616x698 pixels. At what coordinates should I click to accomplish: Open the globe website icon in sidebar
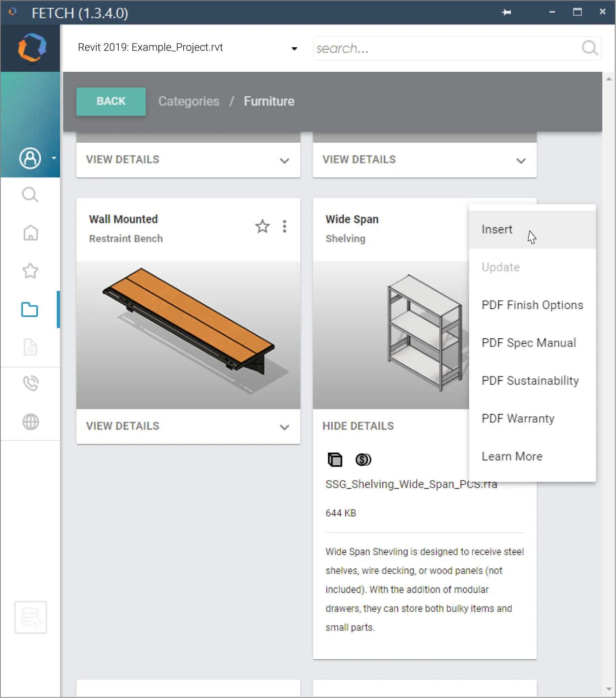coord(30,421)
